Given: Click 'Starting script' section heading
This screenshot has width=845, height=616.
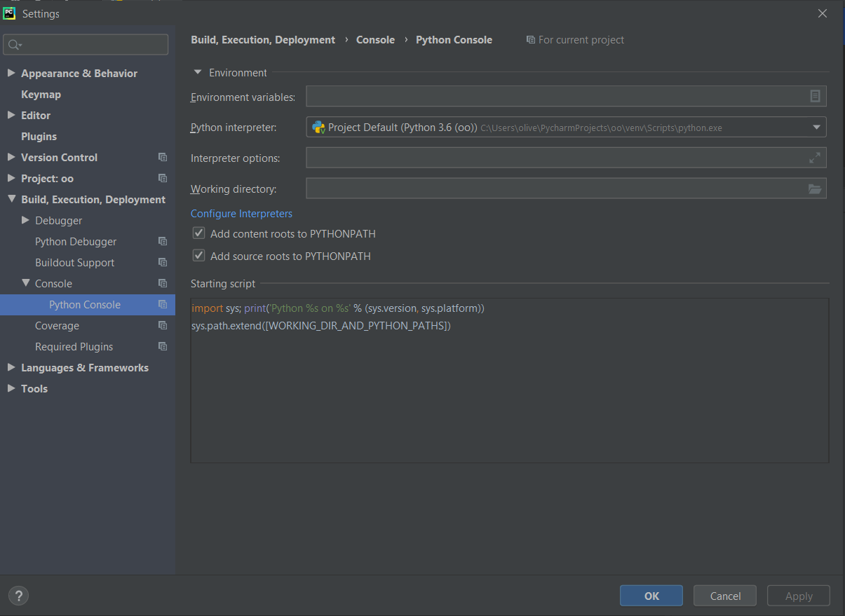Looking at the screenshot, I should pyautogui.click(x=223, y=283).
